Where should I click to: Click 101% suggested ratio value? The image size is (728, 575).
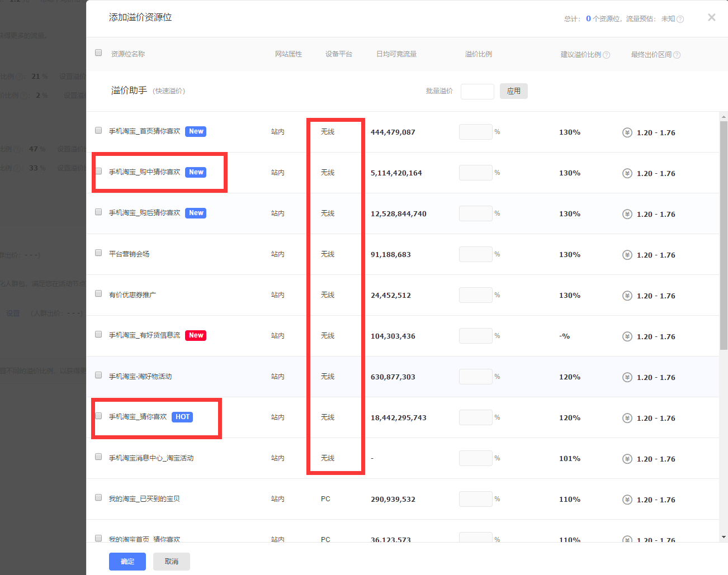coord(570,459)
